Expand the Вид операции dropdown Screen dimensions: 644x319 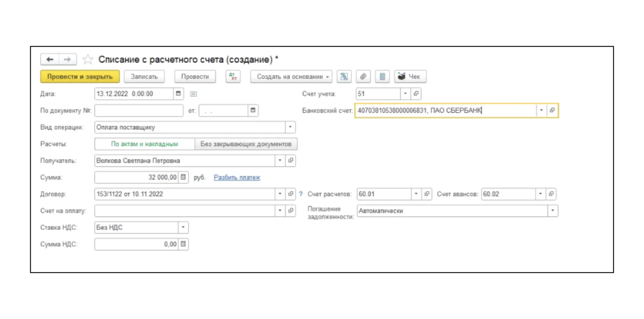point(290,127)
